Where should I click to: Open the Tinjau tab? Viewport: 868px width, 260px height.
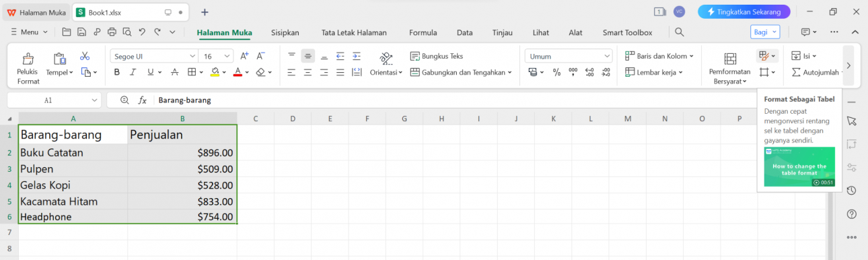[x=502, y=32]
